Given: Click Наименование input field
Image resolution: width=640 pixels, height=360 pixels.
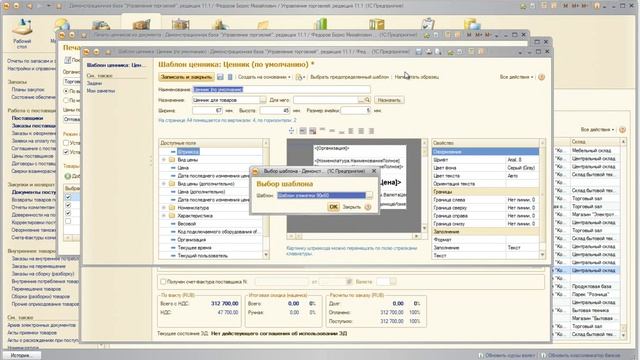Looking at the screenshot, I should [x=281, y=89].
